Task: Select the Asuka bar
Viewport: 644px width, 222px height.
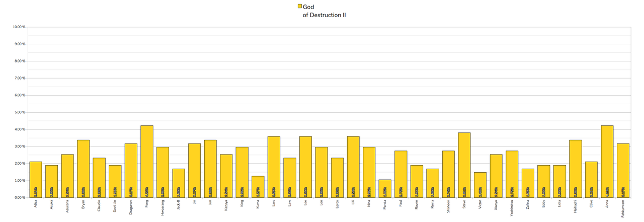Action: tap(51, 181)
